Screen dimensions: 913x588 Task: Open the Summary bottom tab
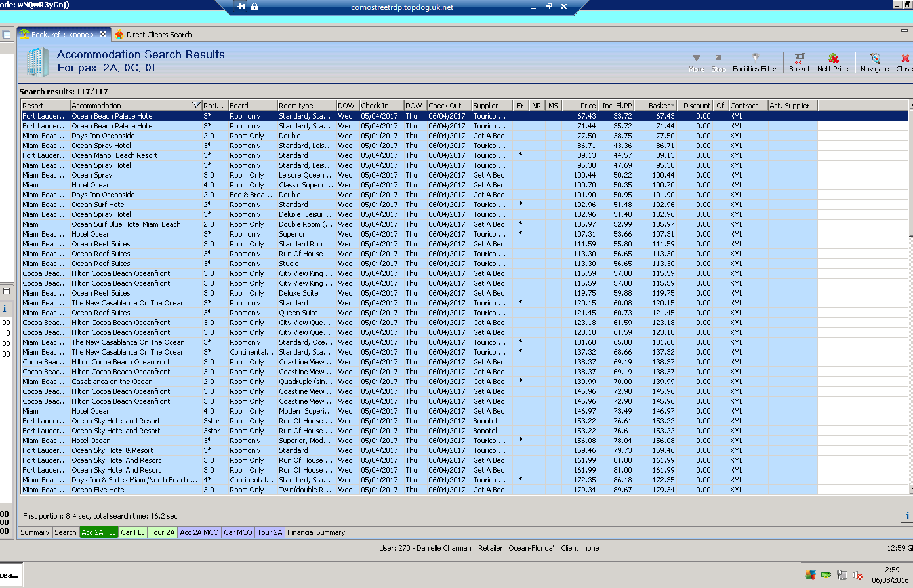point(35,532)
